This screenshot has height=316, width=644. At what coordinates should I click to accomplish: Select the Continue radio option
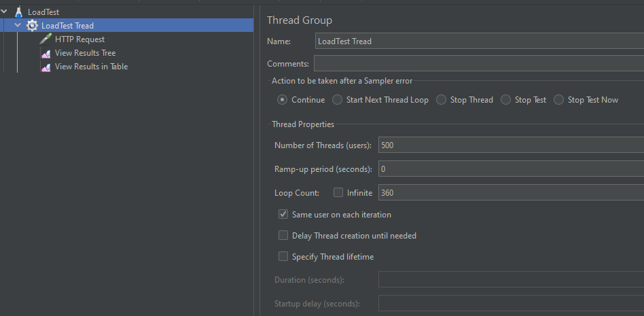click(x=282, y=100)
